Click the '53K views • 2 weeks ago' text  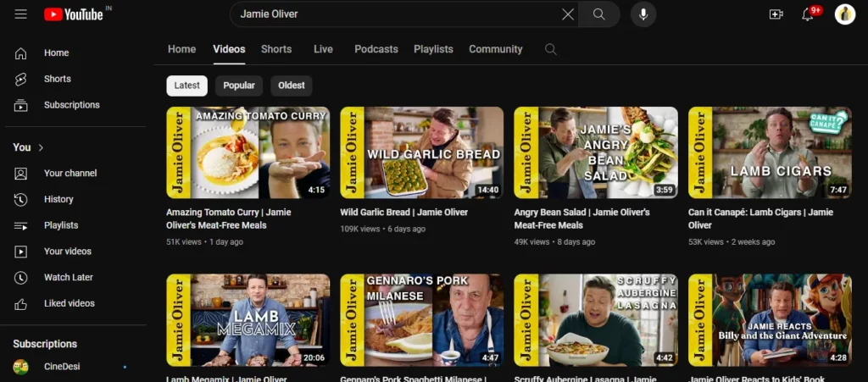tap(732, 242)
